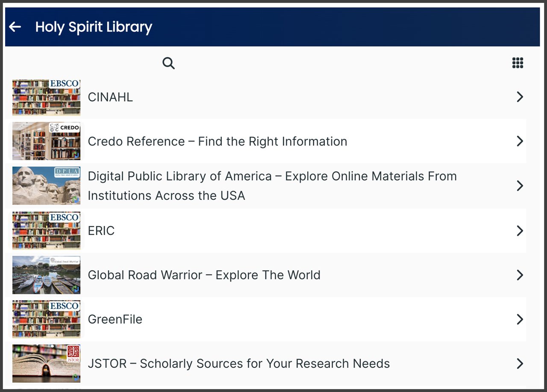This screenshot has height=392, width=547.
Task: Open the Credo Reference thumbnail image
Action: (x=46, y=141)
